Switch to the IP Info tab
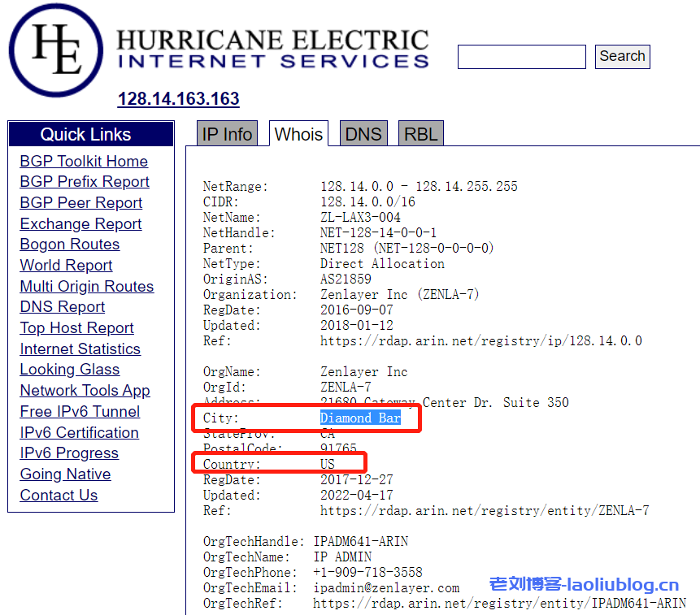 227,135
